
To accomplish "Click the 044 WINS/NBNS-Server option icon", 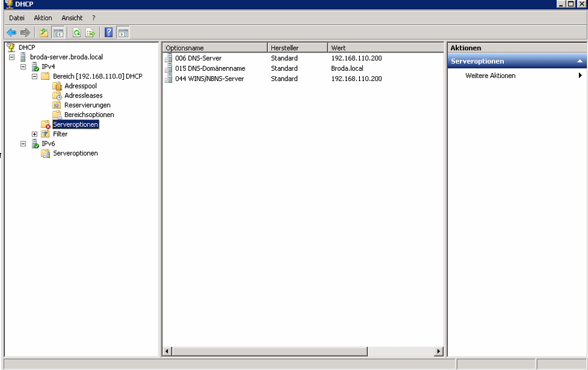I will point(168,79).
